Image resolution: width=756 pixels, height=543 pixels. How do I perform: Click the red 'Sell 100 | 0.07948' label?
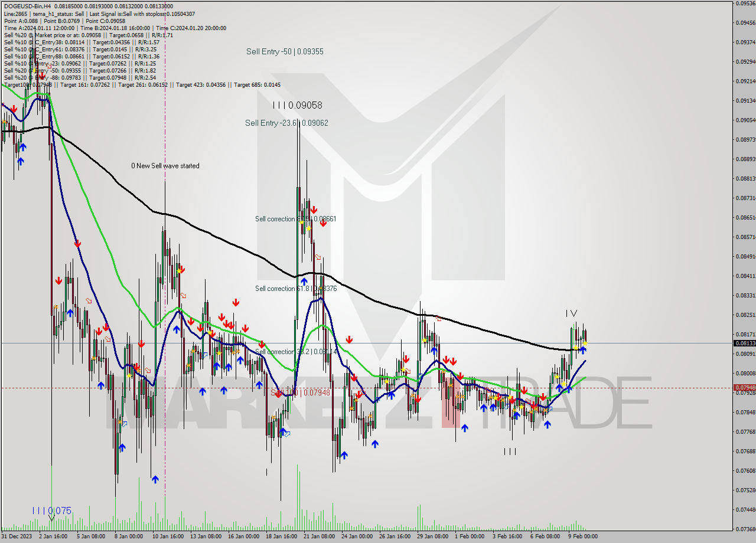pyautogui.click(x=301, y=392)
